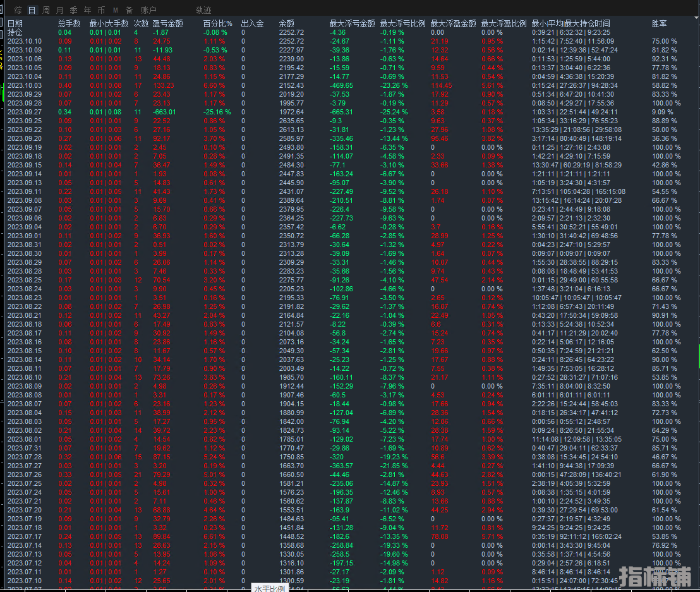The width and height of the screenshot is (700, 592).
Task: Click the holding time 13:30:47 | 60:29:19 | 81:58:29
Action: coord(577,165)
